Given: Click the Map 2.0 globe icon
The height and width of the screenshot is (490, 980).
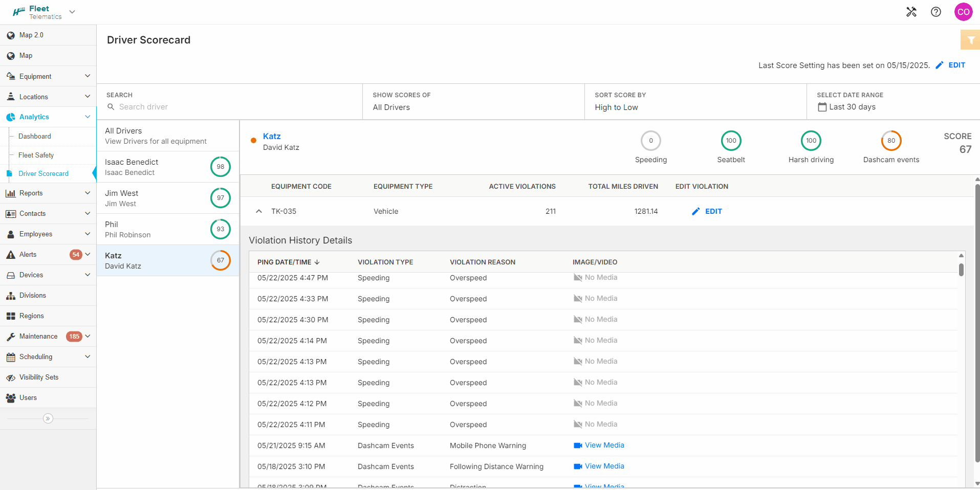Looking at the screenshot, I should 11,35.
